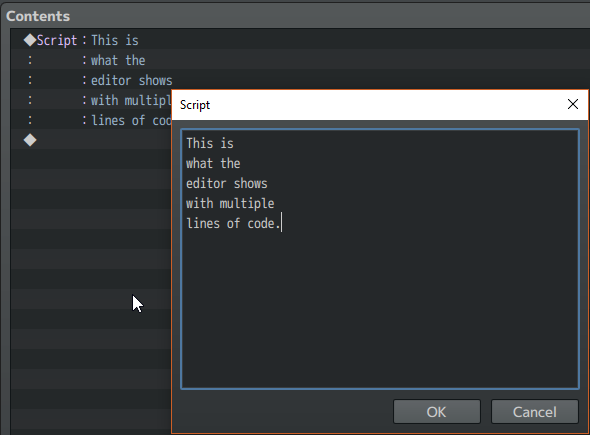Click the 'This is' text in the Contents list
The height and width of the screenshot is (435, 590).
click(115, 40)
